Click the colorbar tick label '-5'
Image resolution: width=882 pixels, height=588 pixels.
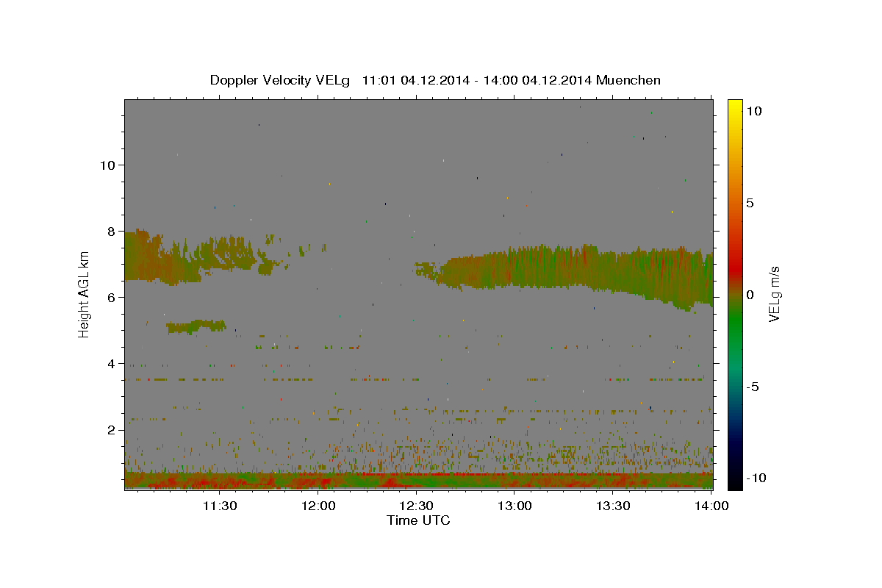752,387
